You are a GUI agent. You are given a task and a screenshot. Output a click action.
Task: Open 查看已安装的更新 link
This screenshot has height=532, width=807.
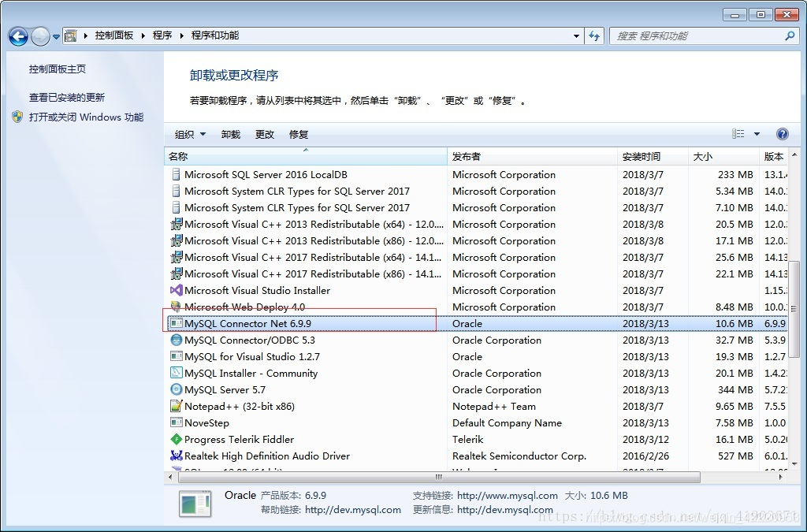click(x=66, y=97)
